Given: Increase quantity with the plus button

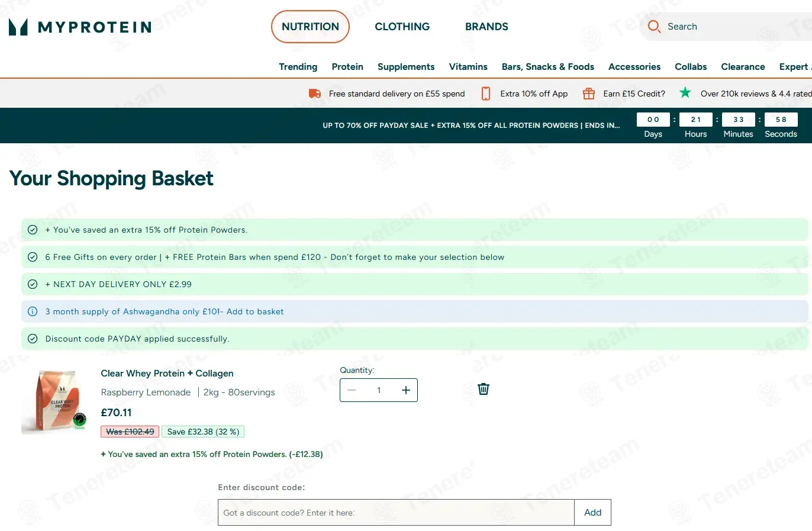Looking at the screenshot, I should [406, 390].
